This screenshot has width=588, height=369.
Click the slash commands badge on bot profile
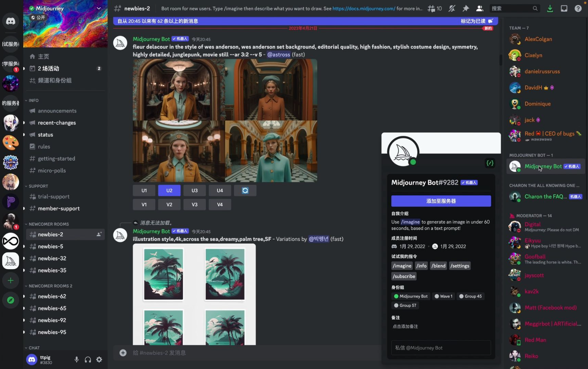point(490,163)
